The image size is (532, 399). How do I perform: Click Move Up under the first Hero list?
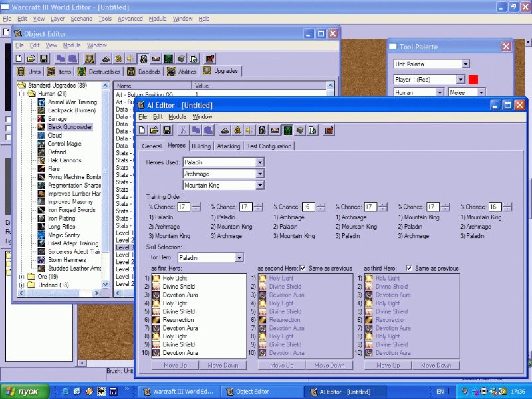pyautogui.click(x=175, y=365)
